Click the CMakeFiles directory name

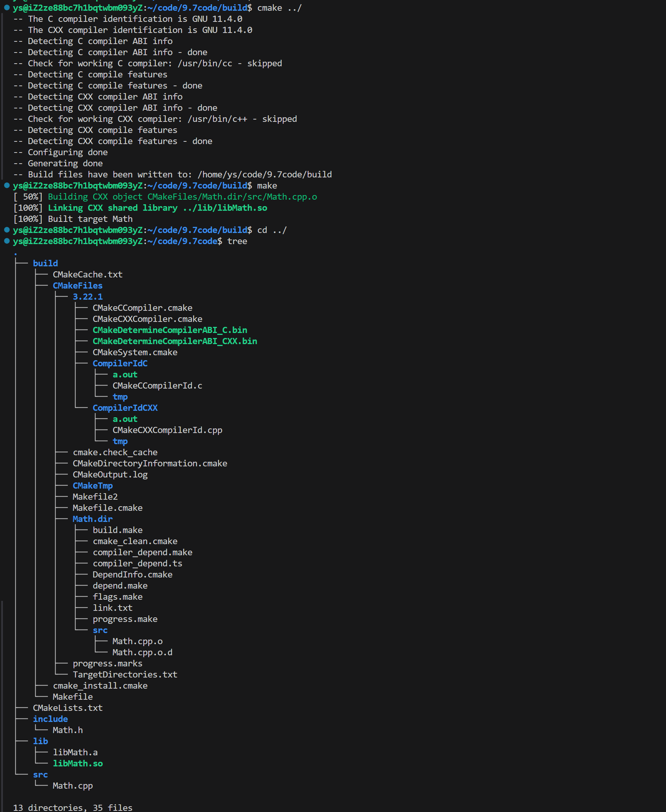(77, 286)
